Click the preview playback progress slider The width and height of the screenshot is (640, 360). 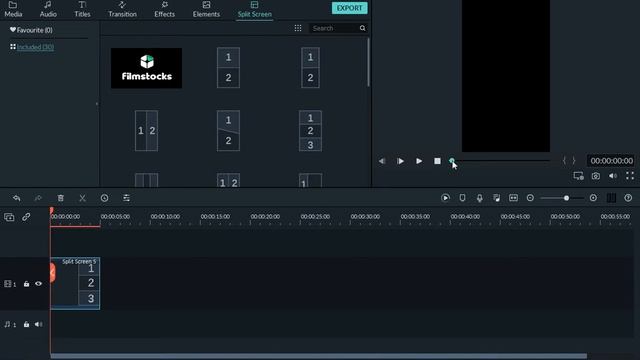[501, 160]
